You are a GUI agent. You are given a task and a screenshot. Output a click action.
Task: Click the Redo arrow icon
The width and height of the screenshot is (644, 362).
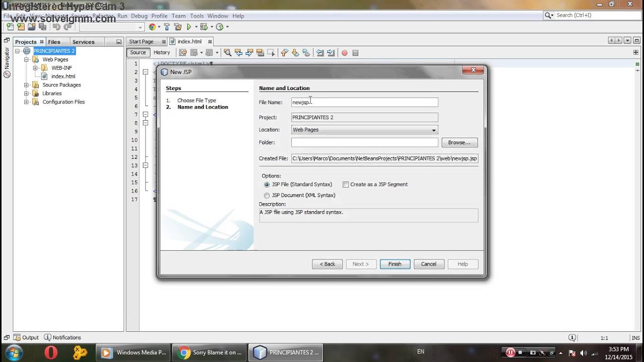(x=67, y=27)
